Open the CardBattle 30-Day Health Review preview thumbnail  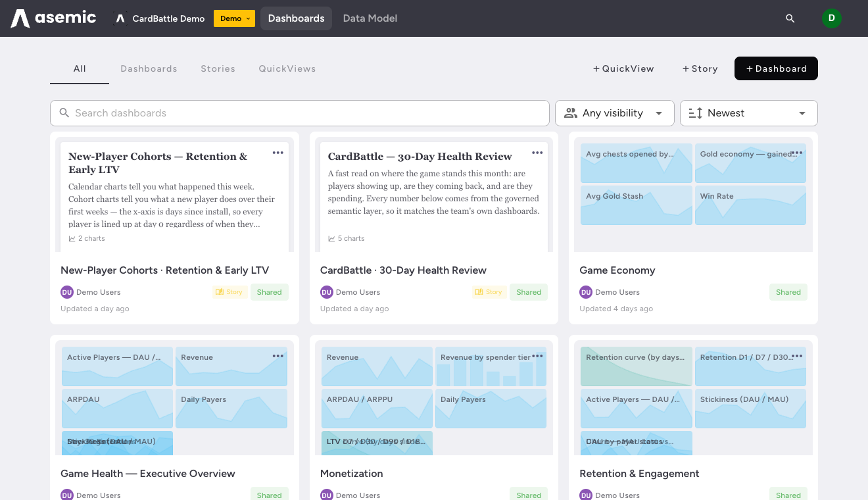[434, 195]
